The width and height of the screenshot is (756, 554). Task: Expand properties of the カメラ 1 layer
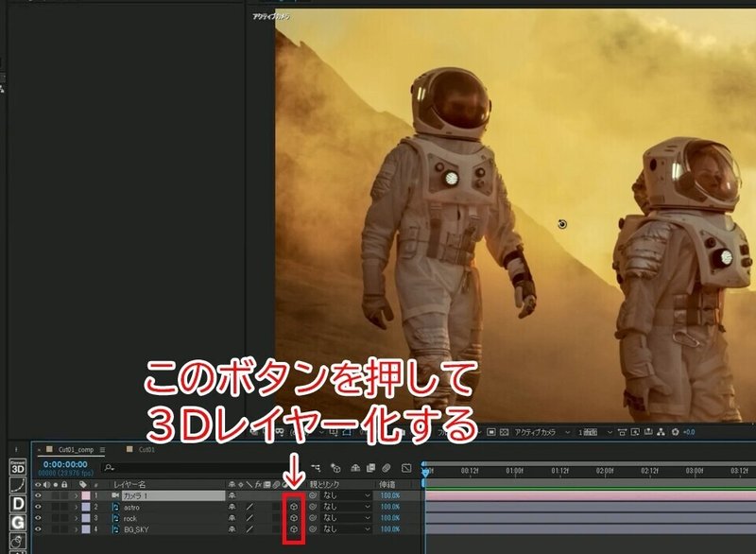(77, 494)
